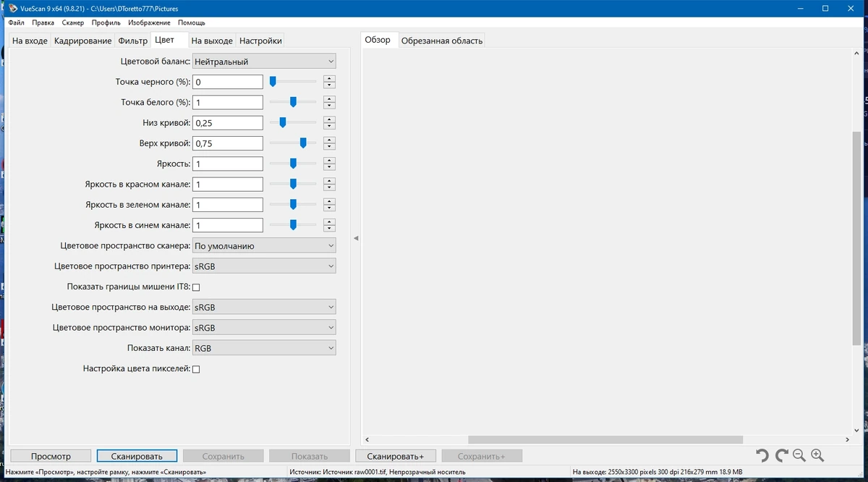Image resolution: width=868 pixels, height=482 pixels.
Task: Expand 'Цветовое пространство монитора' dropdown
Action: (x=264, y=328)
